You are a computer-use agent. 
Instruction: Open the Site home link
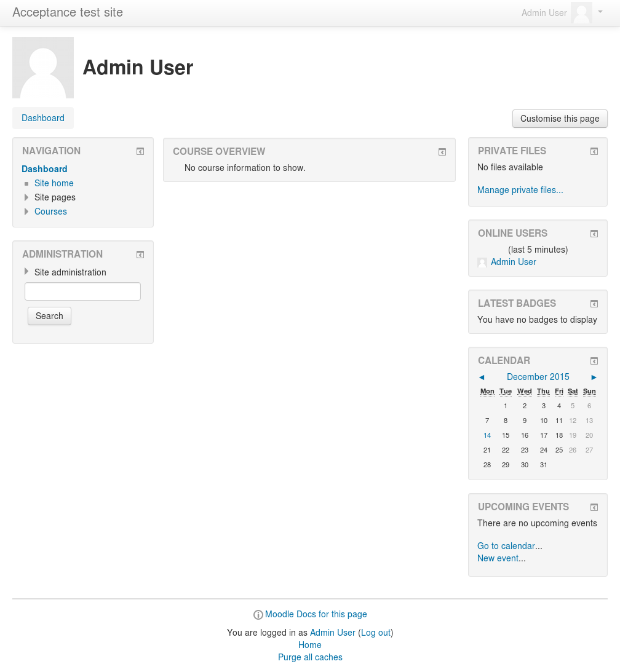(54, 183)
